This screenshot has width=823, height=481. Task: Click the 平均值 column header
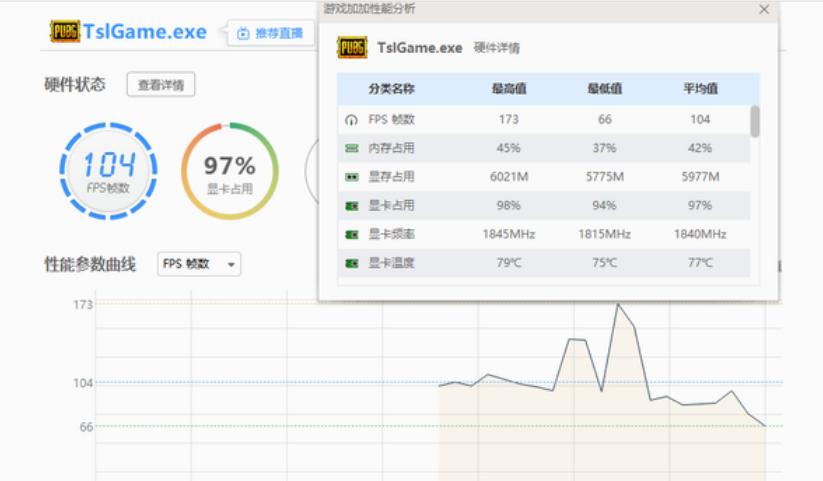coord(700,89)
